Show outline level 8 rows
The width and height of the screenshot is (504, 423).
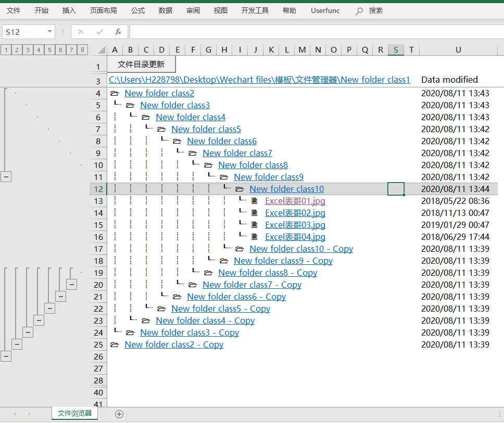pos(83,50)
